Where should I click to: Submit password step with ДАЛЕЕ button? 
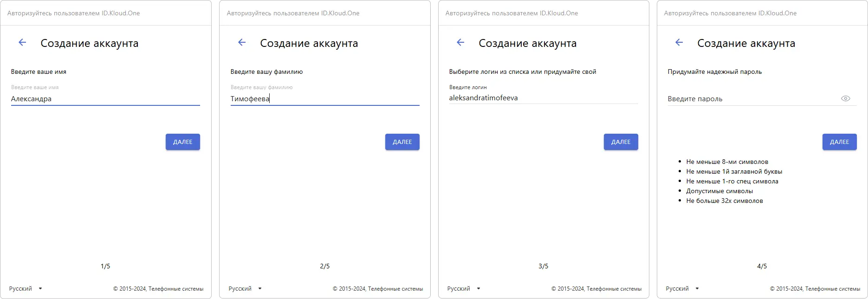click(839, 142)
